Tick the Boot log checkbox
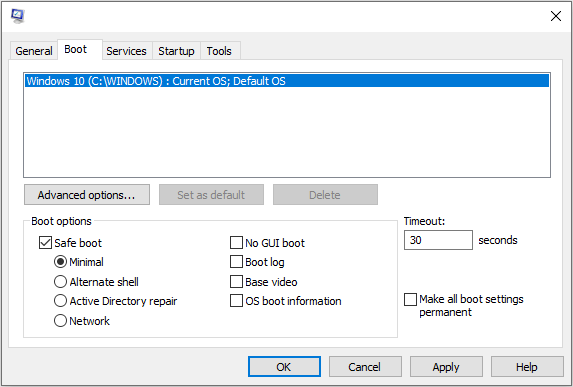 tap(236, 262)
